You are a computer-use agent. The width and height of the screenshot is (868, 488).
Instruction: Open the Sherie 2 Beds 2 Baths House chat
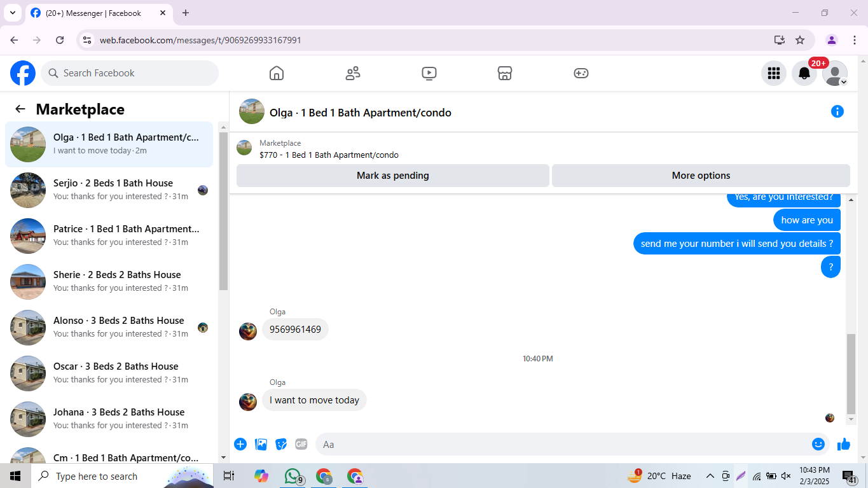click(x=109, y=282)
